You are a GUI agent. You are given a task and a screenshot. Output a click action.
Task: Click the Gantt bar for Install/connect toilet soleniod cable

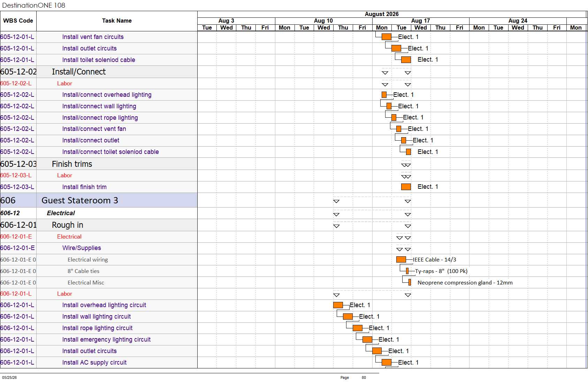coord(408,152)
